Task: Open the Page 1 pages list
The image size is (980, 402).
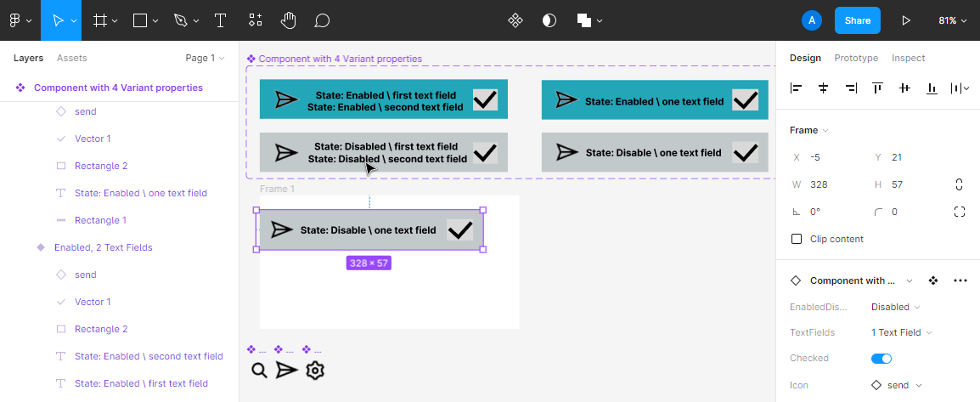Action: (x=205, y=58)
